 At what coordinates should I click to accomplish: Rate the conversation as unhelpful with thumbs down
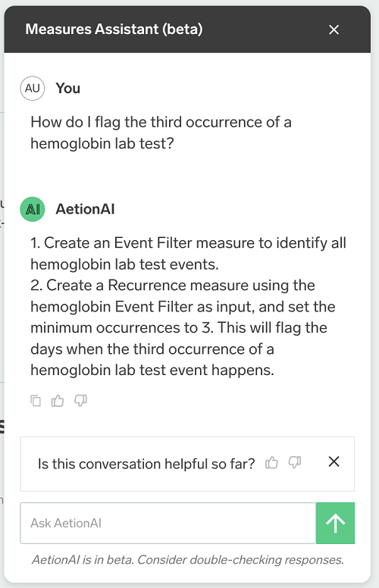pyautogui.click(x=295, y=463)
